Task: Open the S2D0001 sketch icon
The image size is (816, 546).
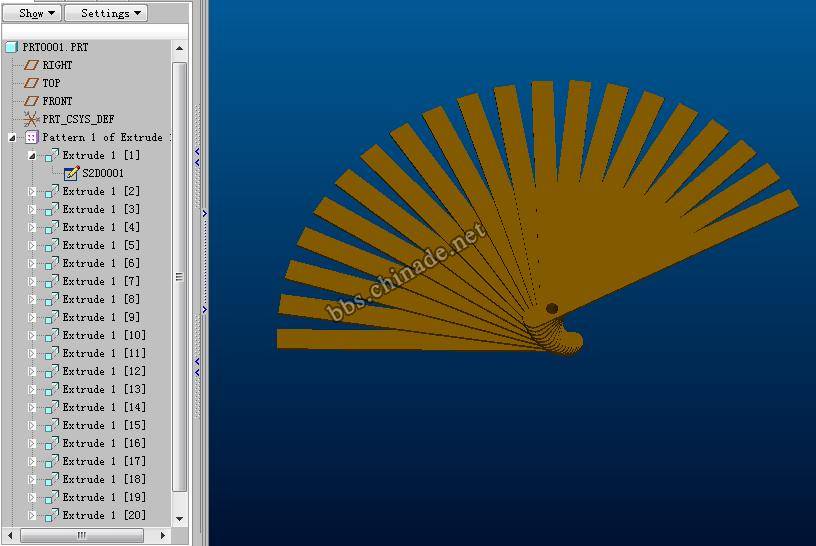Action: click(71, 173)
